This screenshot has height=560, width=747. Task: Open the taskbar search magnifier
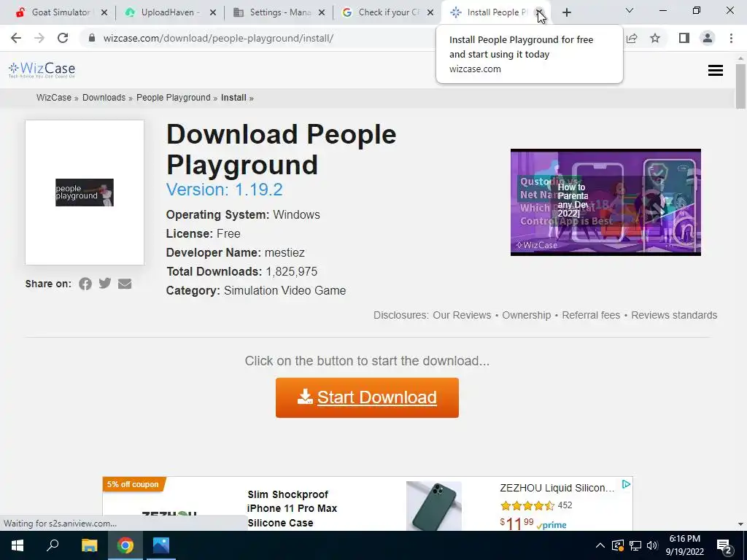click(53, 545)
